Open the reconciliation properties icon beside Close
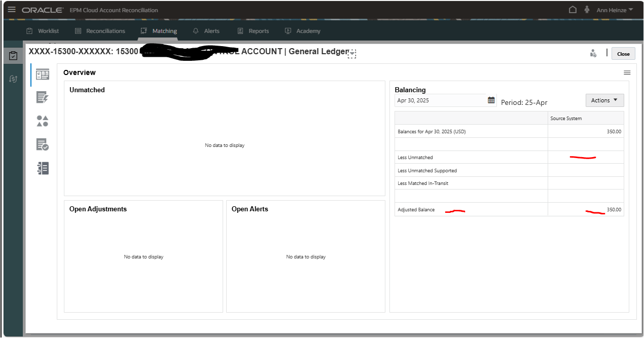 593,53
